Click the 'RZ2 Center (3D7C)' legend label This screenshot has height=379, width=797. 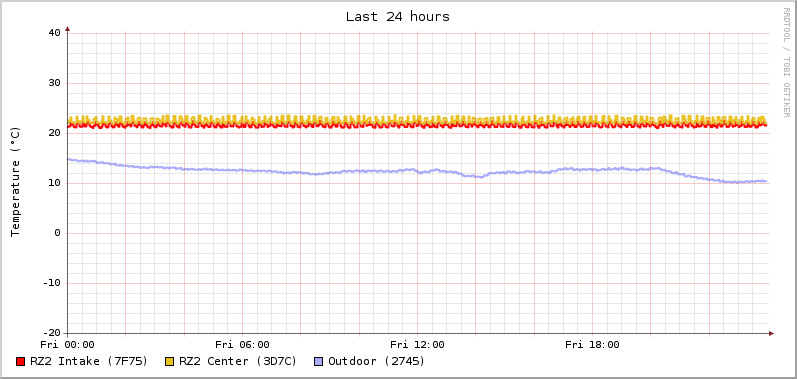click(238, 361)
